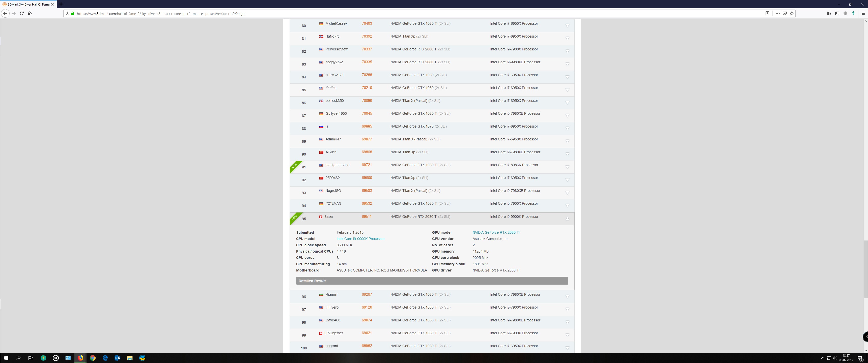This screenshot has width=868, height=363.
Task: Show the sidebars panel icon
Action: coord(837,13)
